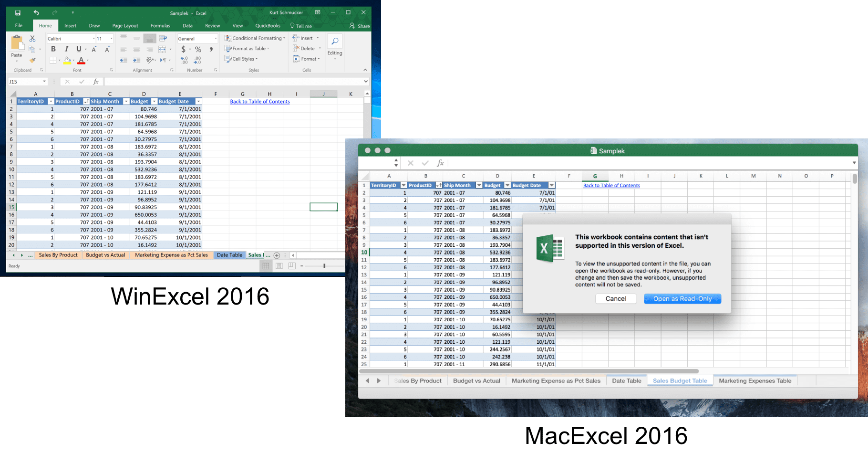Open TerritoryID filter arrow in WinExcel

(x=51, y=102)
